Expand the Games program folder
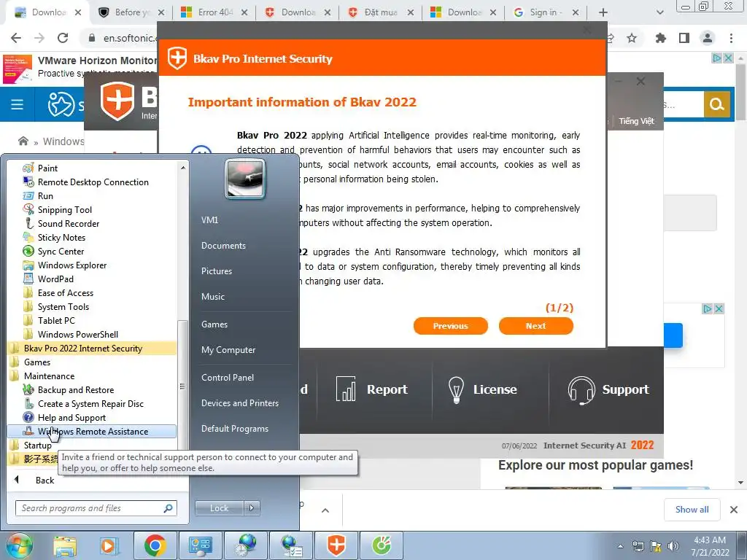The width and height of the screenshot is (747, 560). point(36,362)
